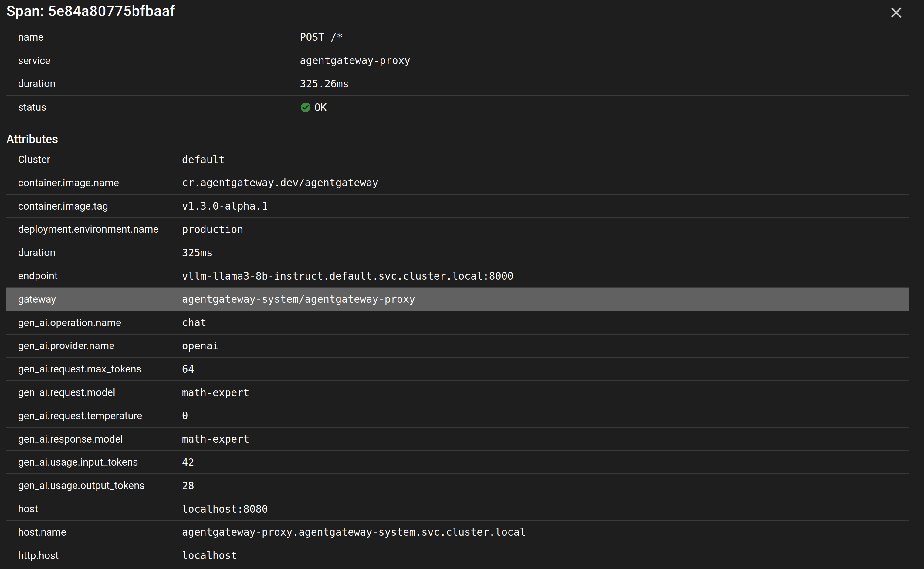Screen dimensions: 924x569
Task: Select the value cr.agentgateway.dev/agentgateway
Action: coord(280,183)
